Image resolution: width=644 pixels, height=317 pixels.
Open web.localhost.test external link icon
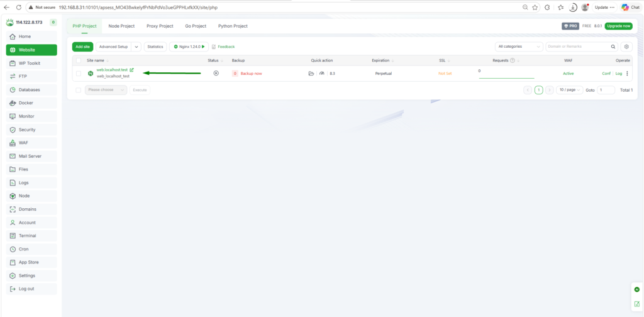131,70
